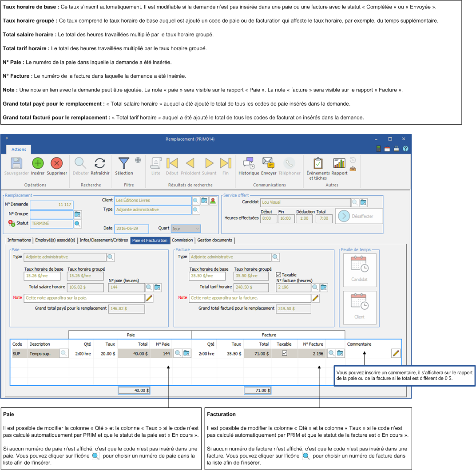Open folder icon beside N° facture (heures) 2 196
The image size is (476, 470).
point(324,287)
